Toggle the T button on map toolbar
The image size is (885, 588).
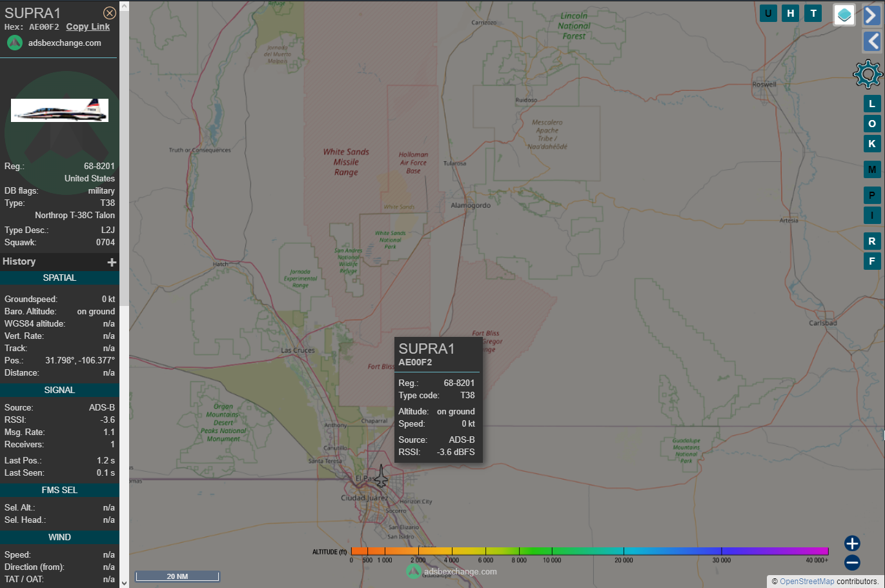(813, 13)
